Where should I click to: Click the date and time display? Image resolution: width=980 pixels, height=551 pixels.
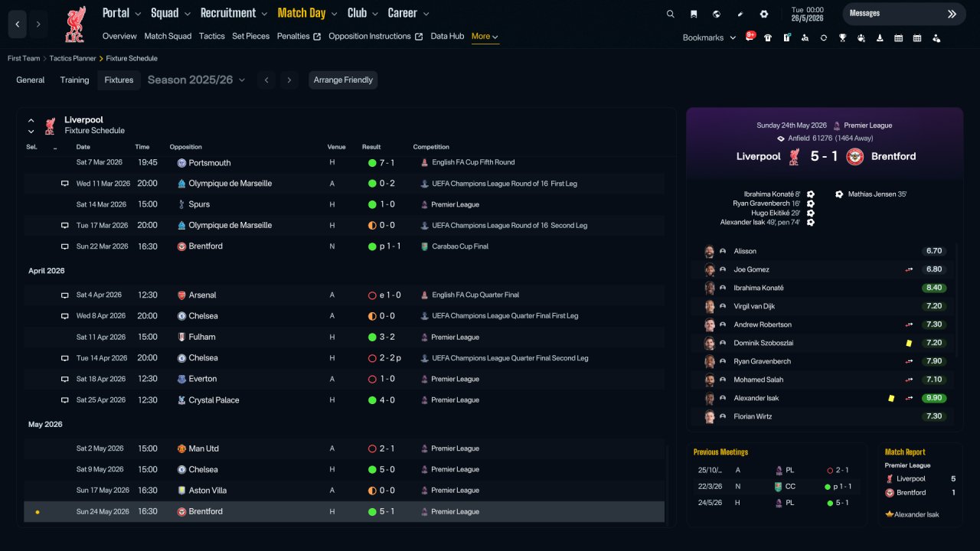click(808, 14)
